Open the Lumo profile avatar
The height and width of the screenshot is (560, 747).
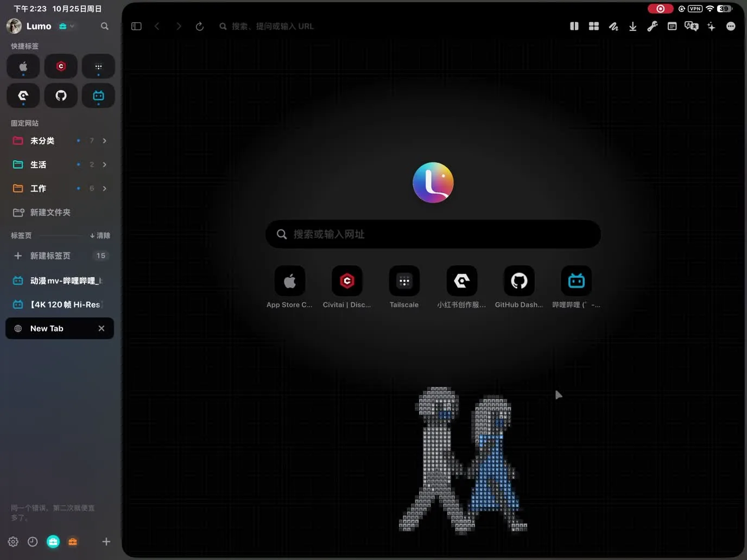pyautogui.click(x=14, y=26)
